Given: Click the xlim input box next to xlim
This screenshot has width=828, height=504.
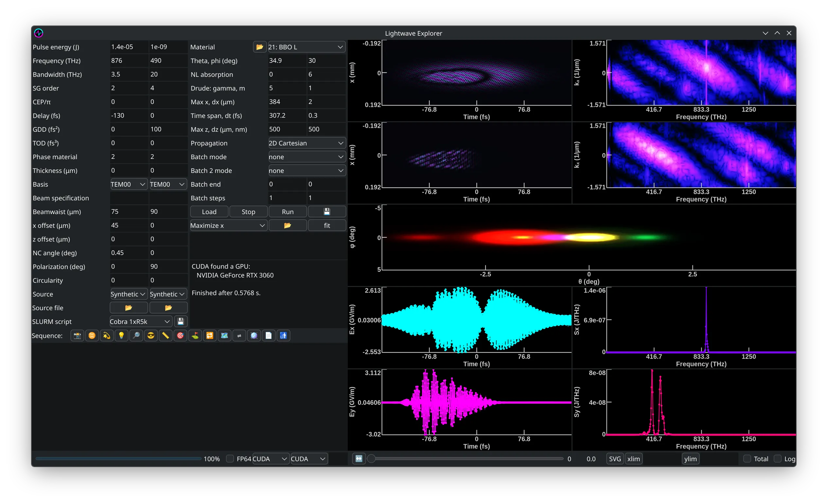Looking at the screenshot, I should tap(662, 459).
